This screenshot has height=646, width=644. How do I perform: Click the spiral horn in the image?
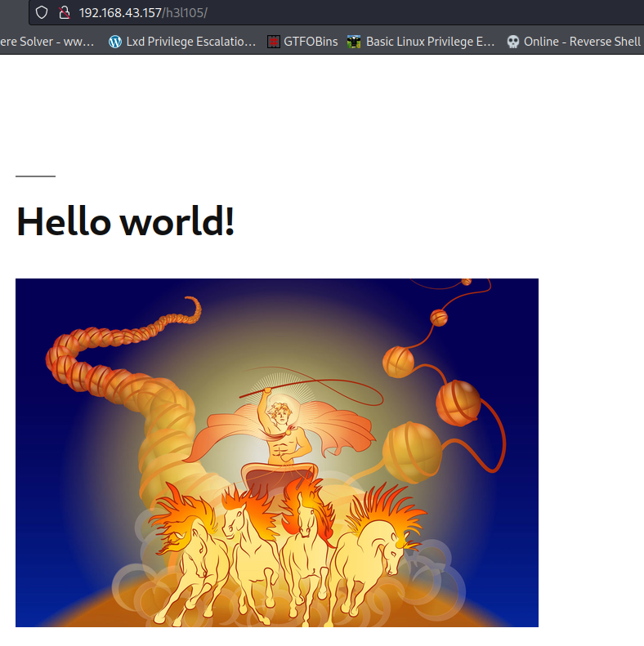tap(123, 368)
